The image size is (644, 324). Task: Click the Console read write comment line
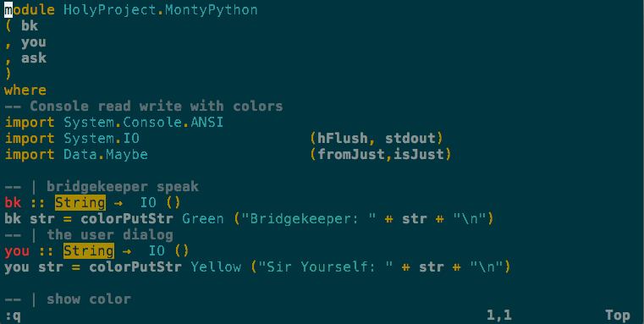[x=144, y=106]
